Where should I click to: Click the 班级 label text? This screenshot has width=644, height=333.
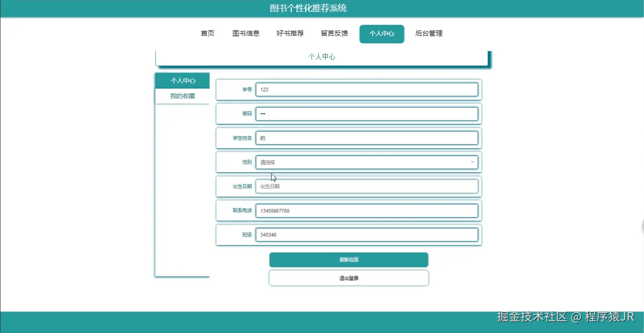click(247, 235)
